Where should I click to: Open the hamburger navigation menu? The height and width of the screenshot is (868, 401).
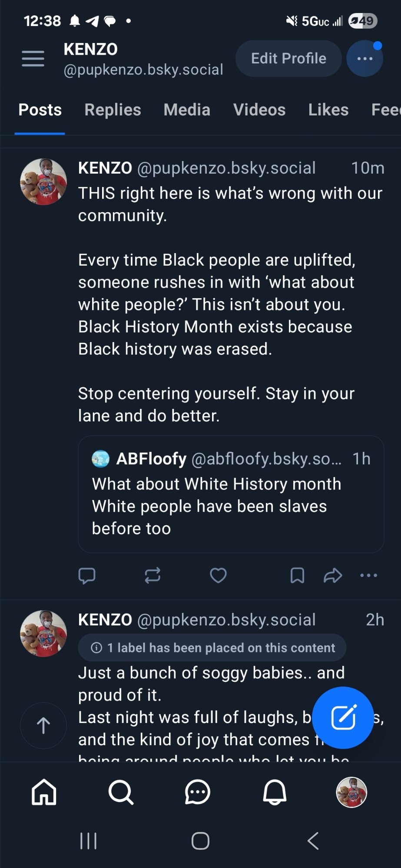pyautogui.click(x=33, y=59)
